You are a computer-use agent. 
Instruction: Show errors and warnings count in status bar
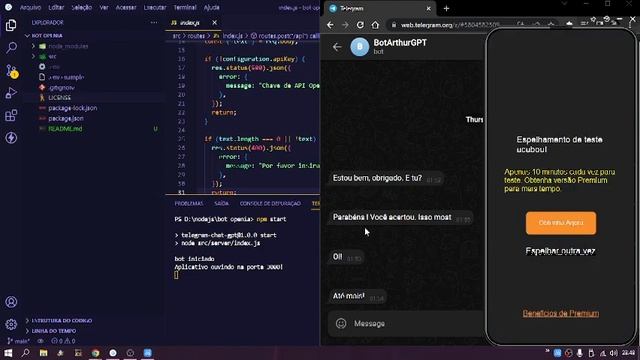point(63,341)
